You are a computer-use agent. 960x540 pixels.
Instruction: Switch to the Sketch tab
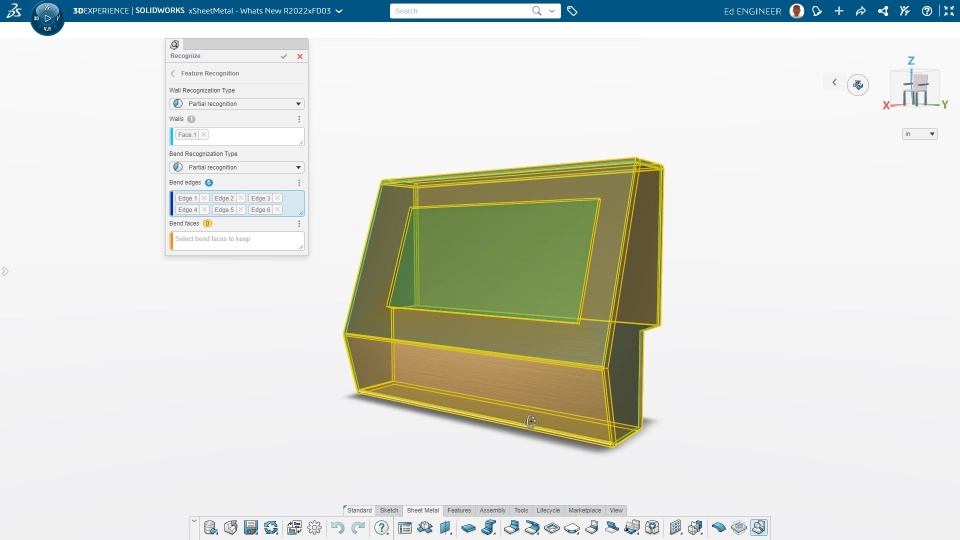coord(389,510)
